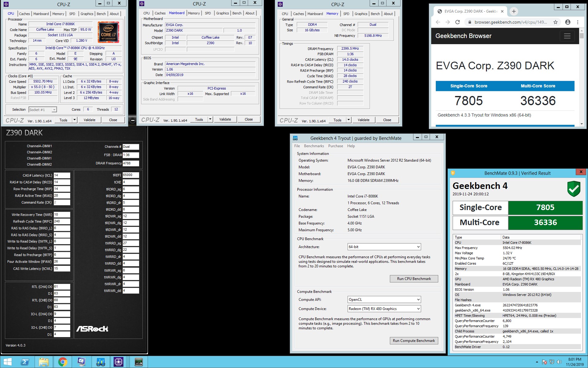The width and height of the screenshot is (588, 368).
Task: Open Chrome's three-dot menu
Action: pos(578,22)
